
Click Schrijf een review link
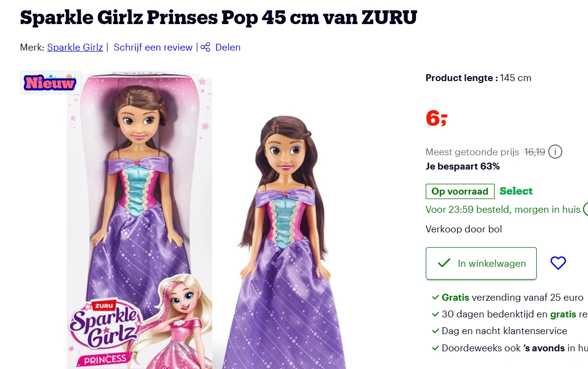153,47
